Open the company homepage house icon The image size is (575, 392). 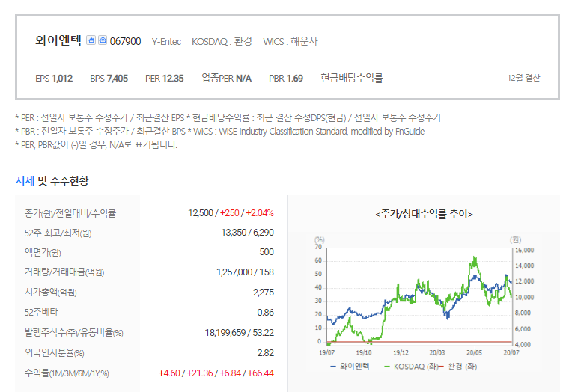[x=91, y=40]
